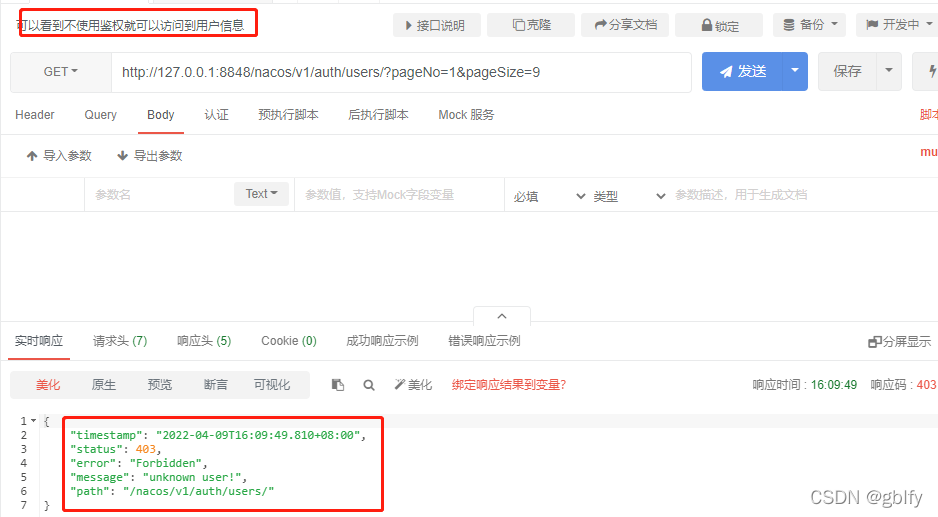Select the 美化 beautify view mode
Viewport: 938px width, 517px height.
click(x=48, y=385)
